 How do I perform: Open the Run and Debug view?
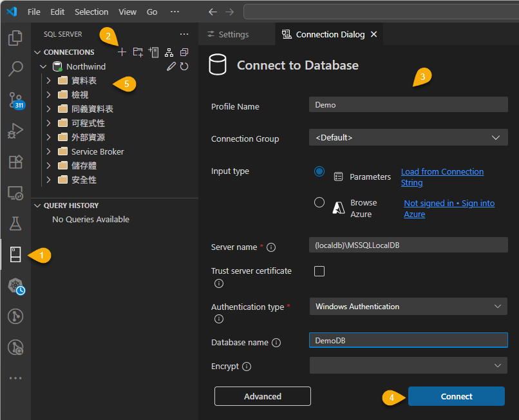[x=15, y=131]
